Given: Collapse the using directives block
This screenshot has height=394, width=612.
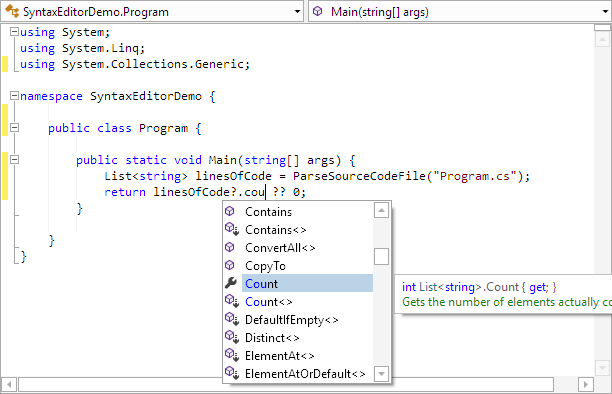Looking at the screenshot, I should [14, 32].
